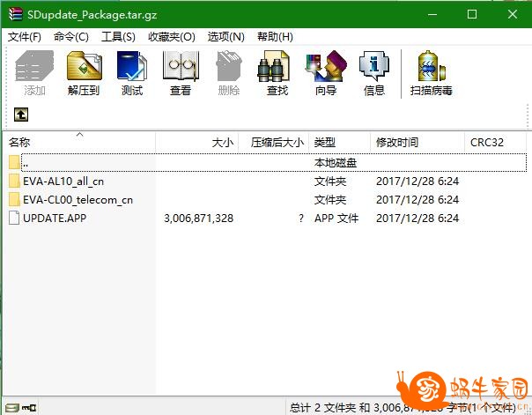
Task: Start Scan Virus (扫描病毒) tool
Action: (x=432, y=66)
